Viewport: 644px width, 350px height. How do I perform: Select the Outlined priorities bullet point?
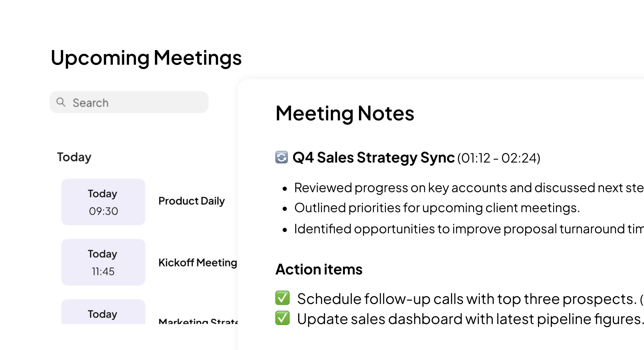click(437, 208)
